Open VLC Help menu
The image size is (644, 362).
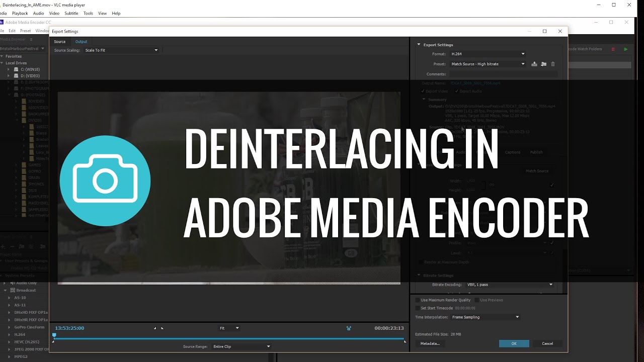pyautogui.click(x=116, y=14)
